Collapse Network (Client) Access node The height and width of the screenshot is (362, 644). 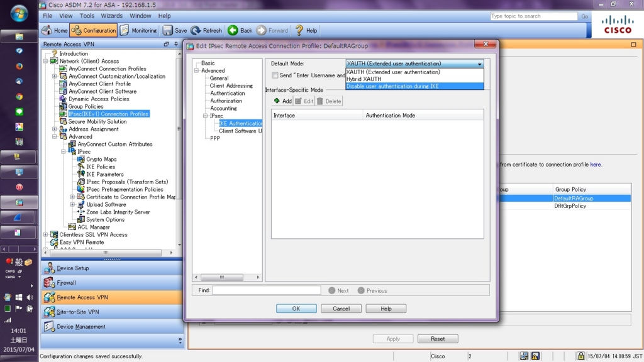point(45,61)
